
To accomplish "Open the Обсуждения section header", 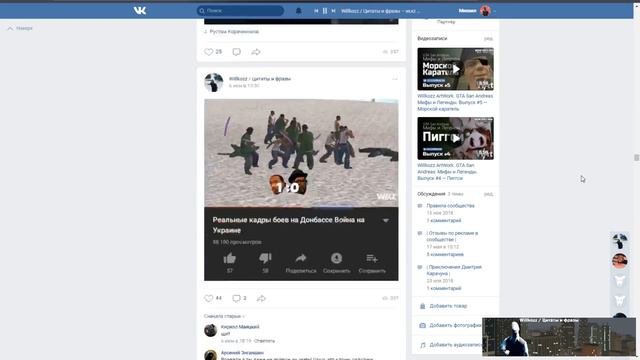I will tap(431, 194).
